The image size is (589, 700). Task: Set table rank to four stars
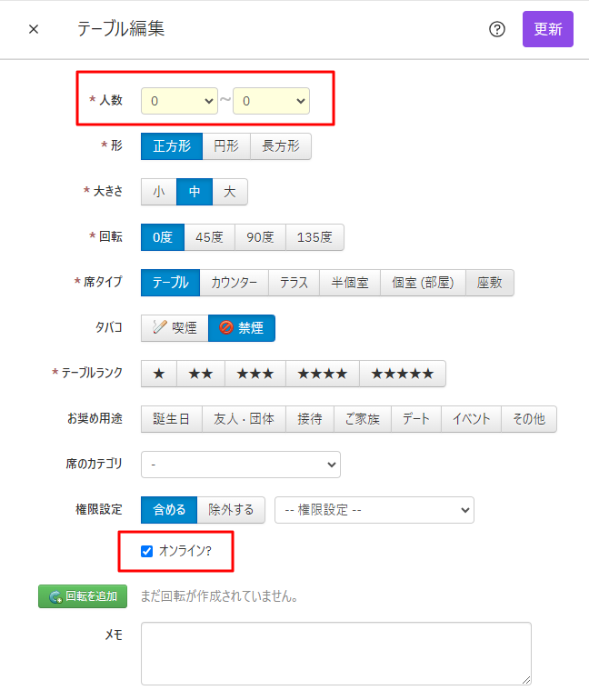point(323,375)
